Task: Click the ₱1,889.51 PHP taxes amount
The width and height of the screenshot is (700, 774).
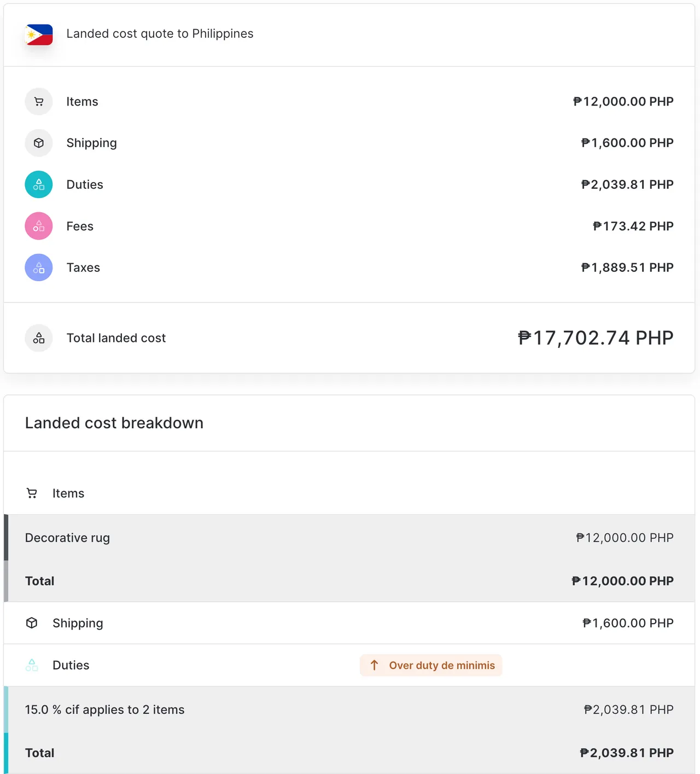Action: coord(627,268)
